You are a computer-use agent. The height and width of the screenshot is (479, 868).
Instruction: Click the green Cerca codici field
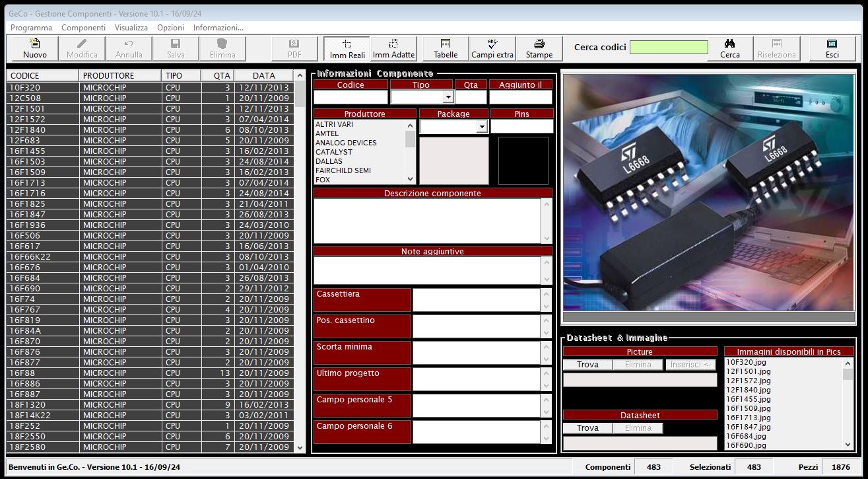tap(668, 48)
